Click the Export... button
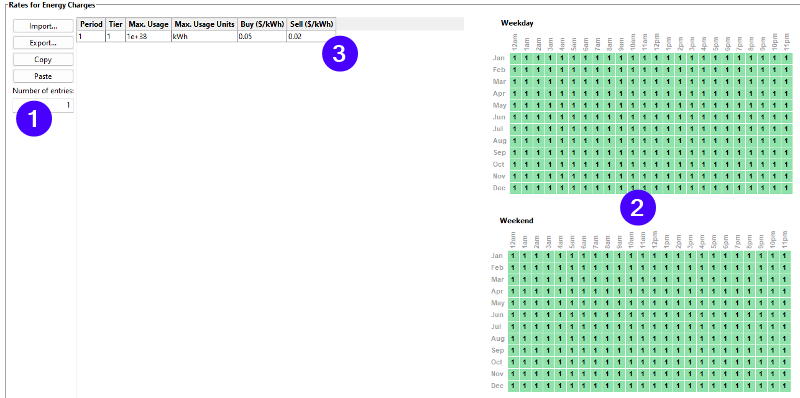Image resolution: width=800 pixels, height=398 pixels. coord(43,43)
